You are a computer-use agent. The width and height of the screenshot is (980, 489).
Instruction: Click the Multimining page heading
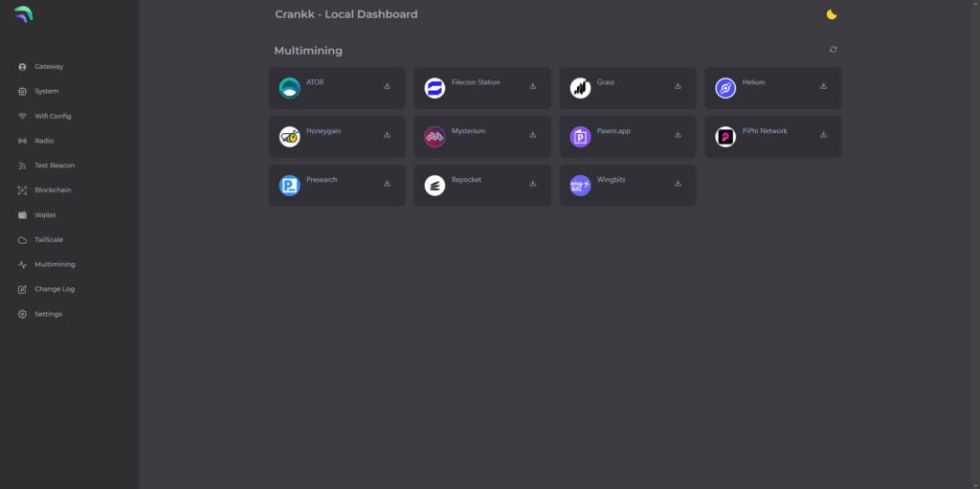point(308,51)
